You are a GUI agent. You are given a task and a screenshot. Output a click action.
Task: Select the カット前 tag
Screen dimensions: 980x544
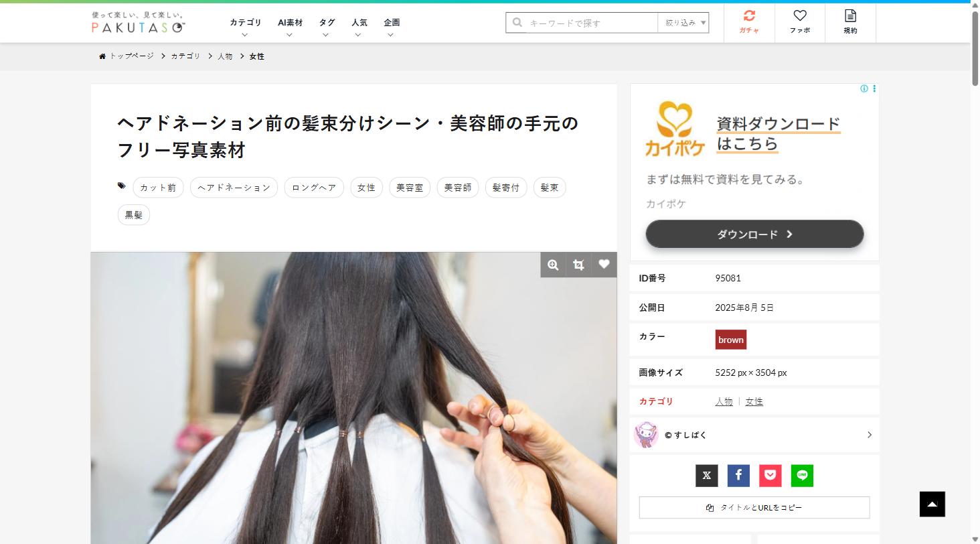click(158, 188)
